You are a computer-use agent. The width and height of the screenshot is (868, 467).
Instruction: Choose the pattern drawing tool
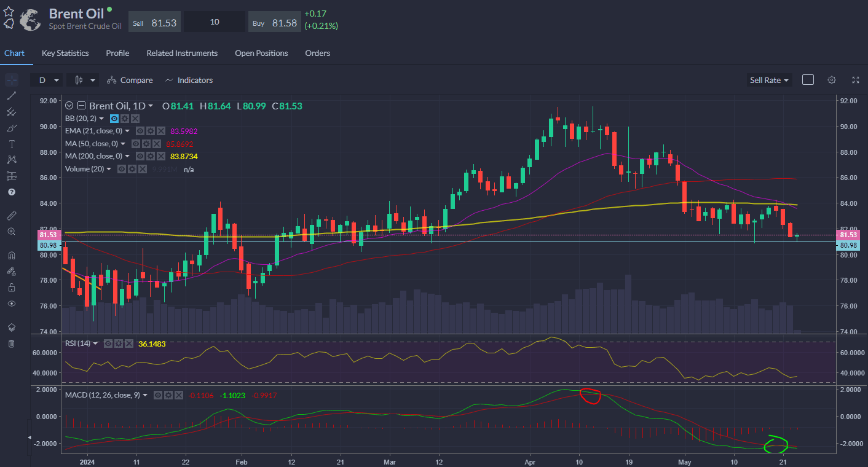[x=11, y=160]
